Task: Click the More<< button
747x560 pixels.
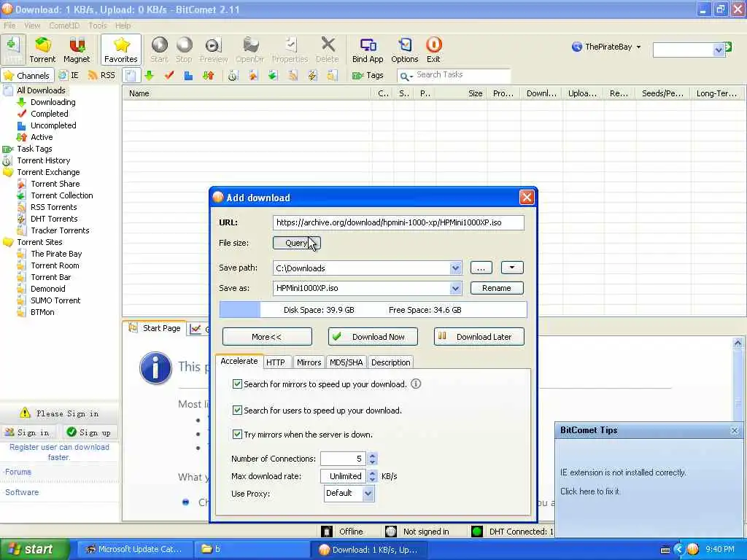Action: point(267,337)
